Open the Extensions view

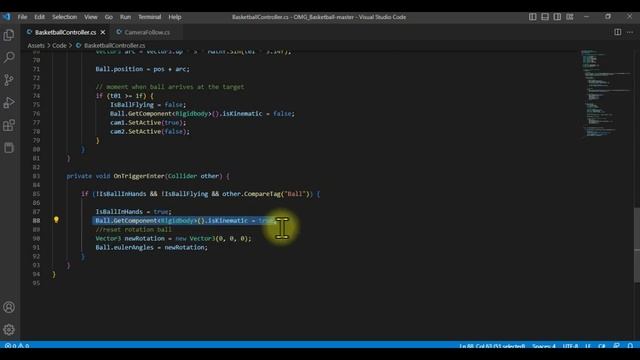coord(9,125)
